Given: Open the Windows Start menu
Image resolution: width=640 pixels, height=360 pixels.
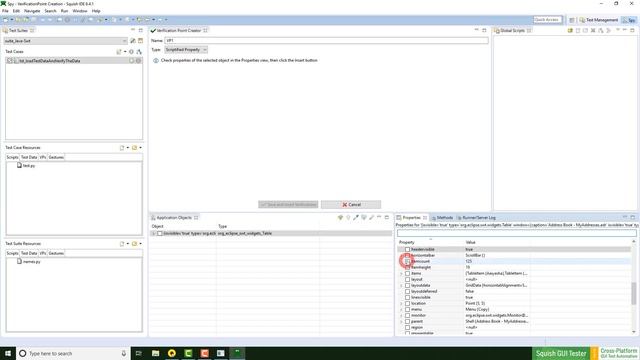Looking at the screenshot, I should coord(8,353).
